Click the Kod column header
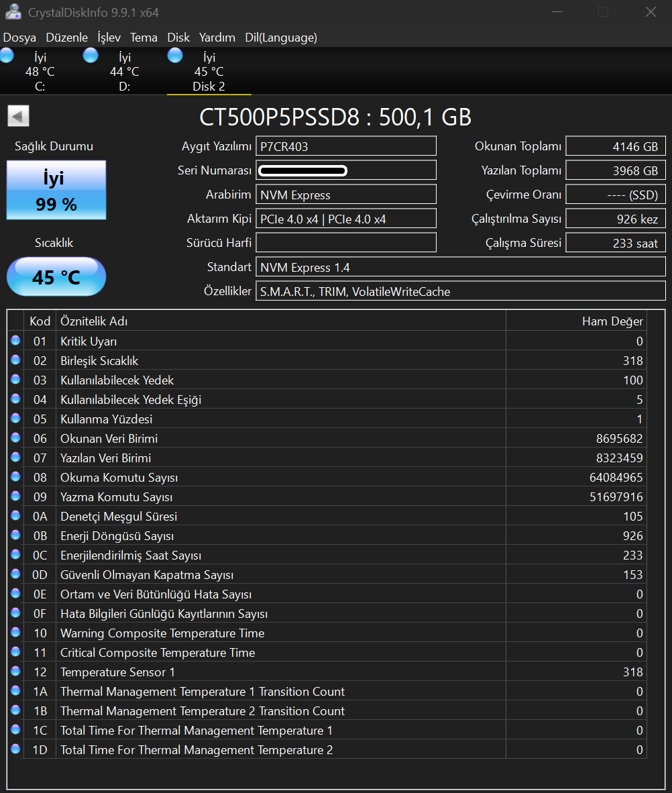Viewport: 672px width, 793px height. point(40,321)
